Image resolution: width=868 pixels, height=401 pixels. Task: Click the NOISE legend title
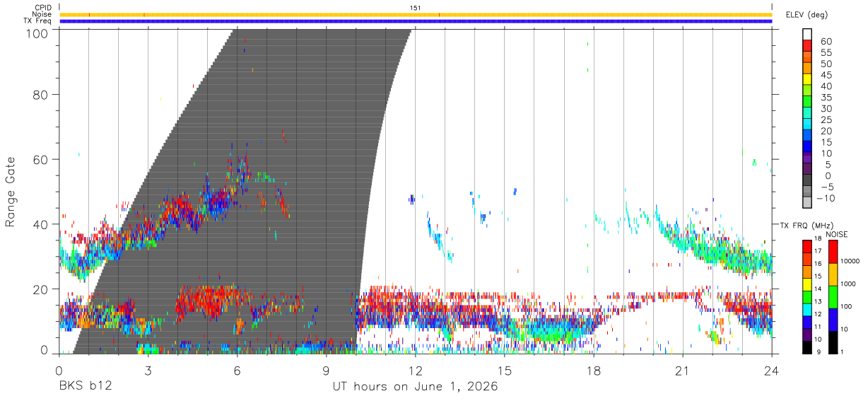(836, 234)
